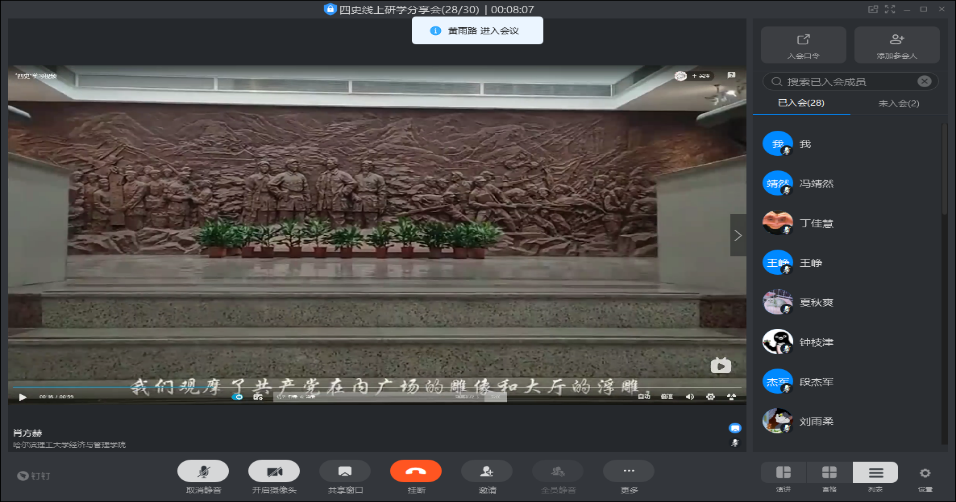Switch to the speaker (演讲) view layout
Viewport: 956px width, 502px height.
pyautogui.click(x=783, y=473)
